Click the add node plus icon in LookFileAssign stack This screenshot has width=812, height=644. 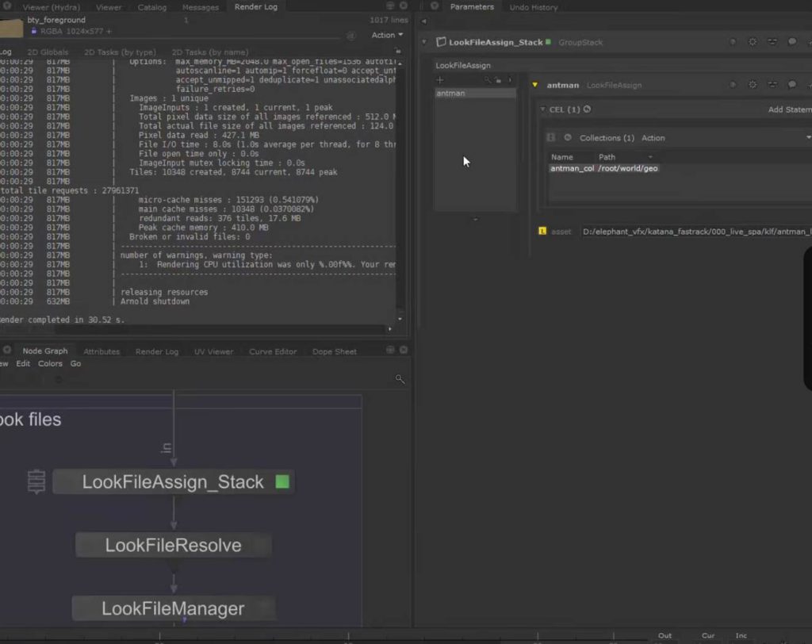[440, 80]
